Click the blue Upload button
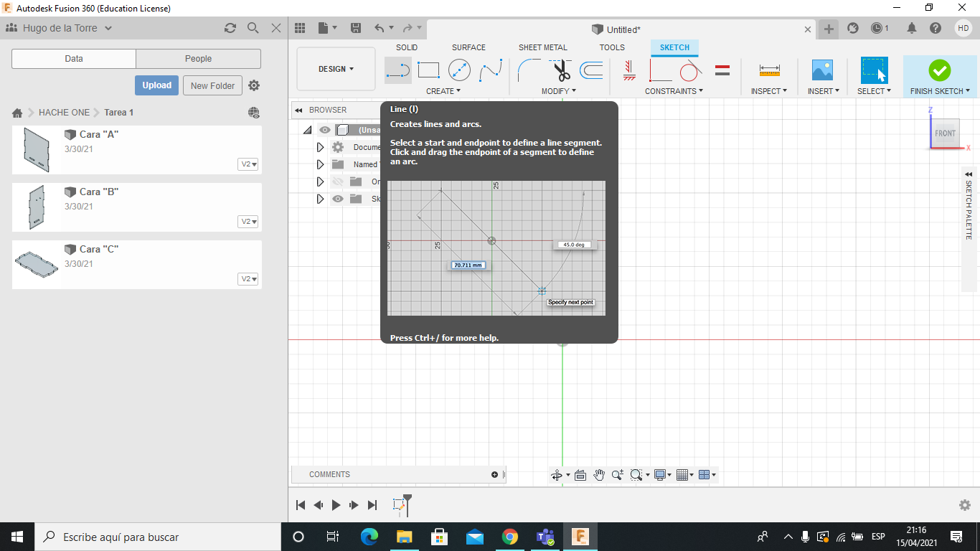This screenshot has width=980, height=551. (x=156, y=85)
